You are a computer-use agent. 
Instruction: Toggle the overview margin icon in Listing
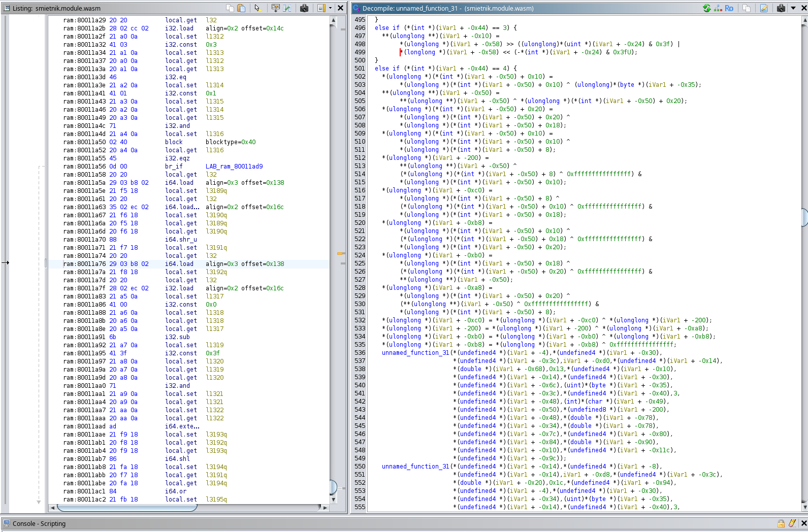(321, 8)
